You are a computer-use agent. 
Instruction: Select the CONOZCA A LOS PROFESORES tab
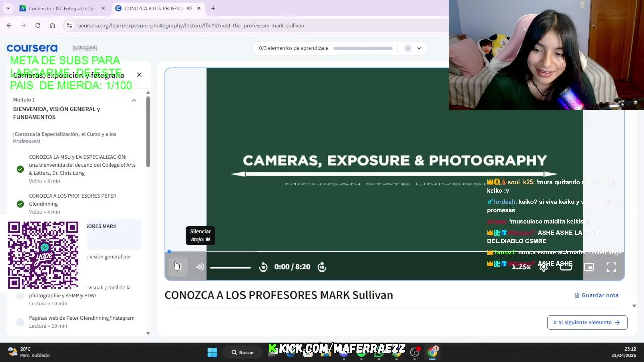[x=153, y=8]
